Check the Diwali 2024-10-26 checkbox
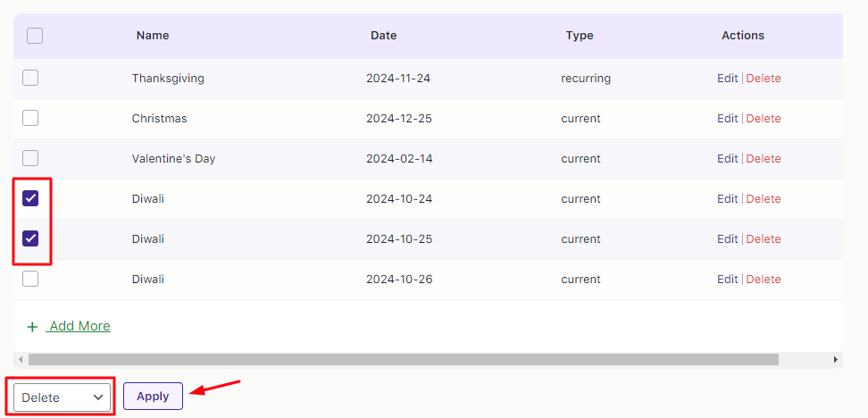 [x=30, y=279]
